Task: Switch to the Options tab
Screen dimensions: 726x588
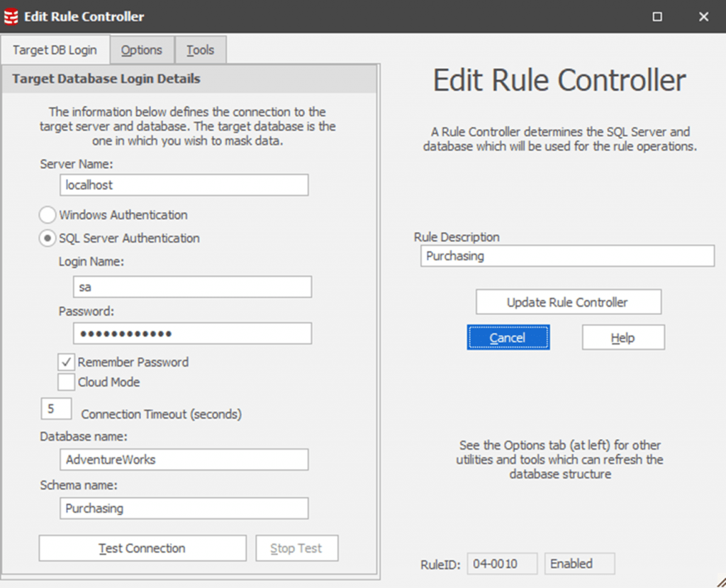Action: pyautogui.click(x=142, y=50)
